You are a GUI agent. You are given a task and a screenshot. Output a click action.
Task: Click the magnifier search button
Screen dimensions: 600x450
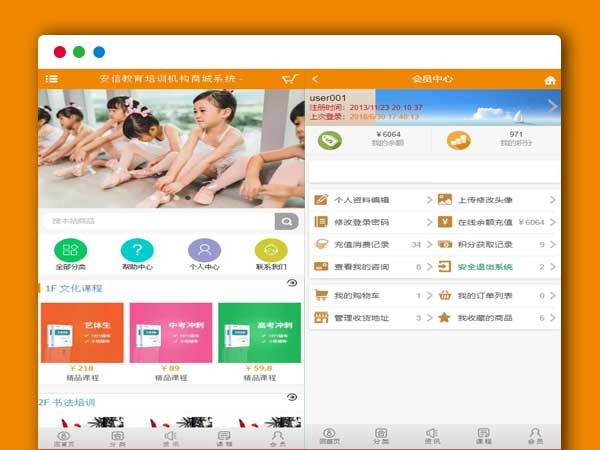pyautogui.click(x=286, y=222)
